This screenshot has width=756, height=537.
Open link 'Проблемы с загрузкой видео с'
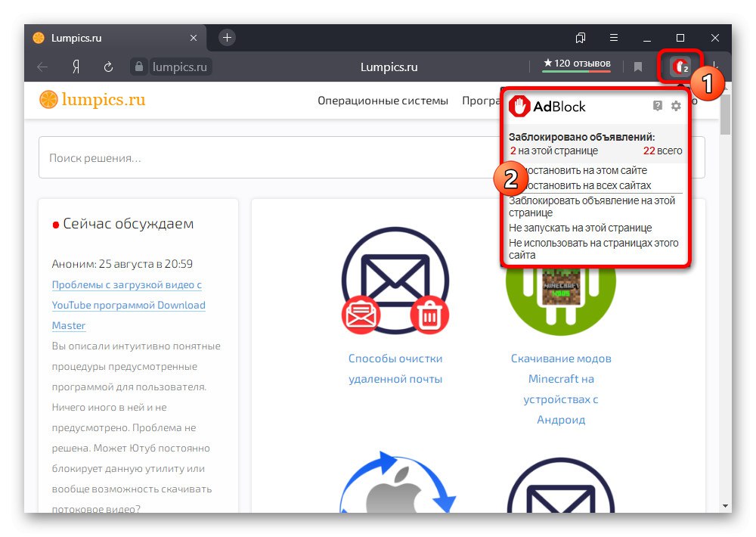[x=127, y=284]
